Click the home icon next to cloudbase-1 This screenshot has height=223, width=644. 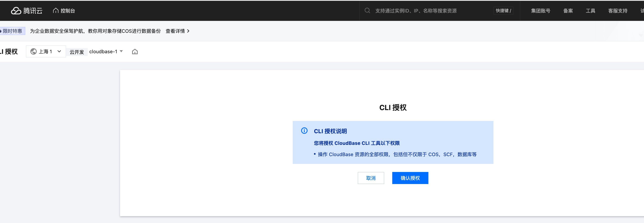135,52
